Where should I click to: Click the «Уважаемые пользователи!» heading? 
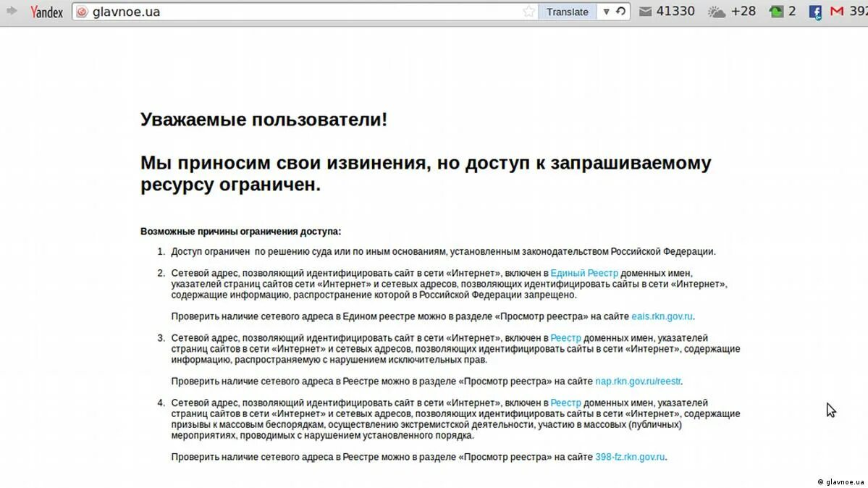264,119
